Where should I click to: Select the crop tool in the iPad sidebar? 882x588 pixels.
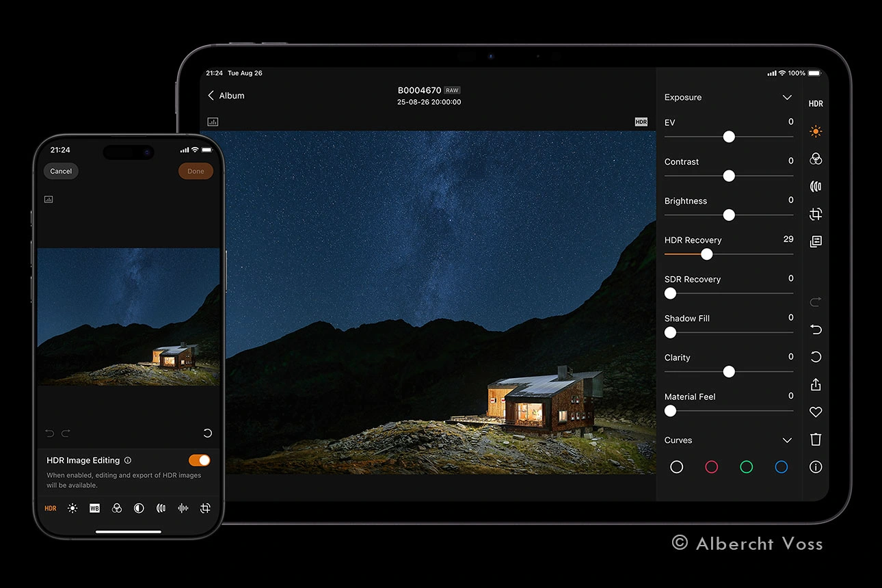(x=815, y=214)
